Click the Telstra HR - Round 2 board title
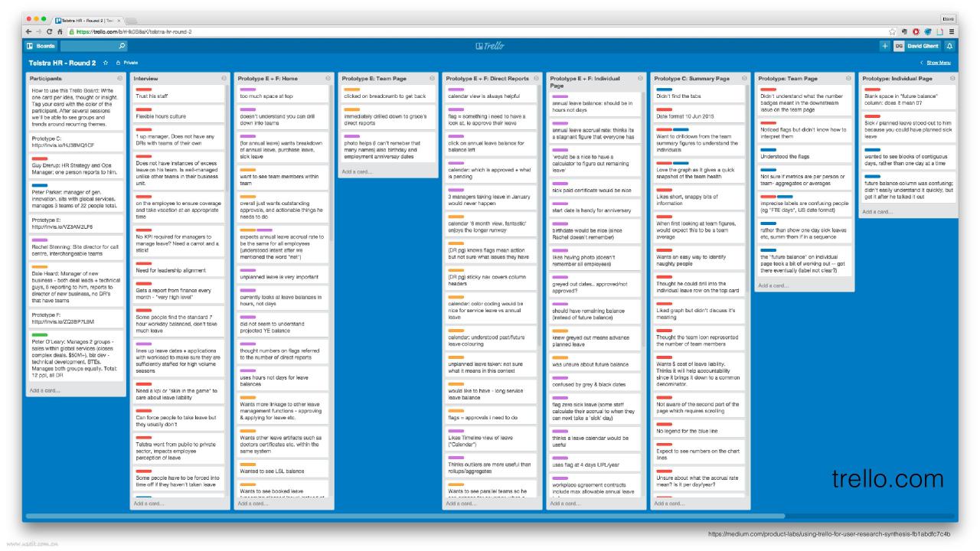 click(62, 62)
